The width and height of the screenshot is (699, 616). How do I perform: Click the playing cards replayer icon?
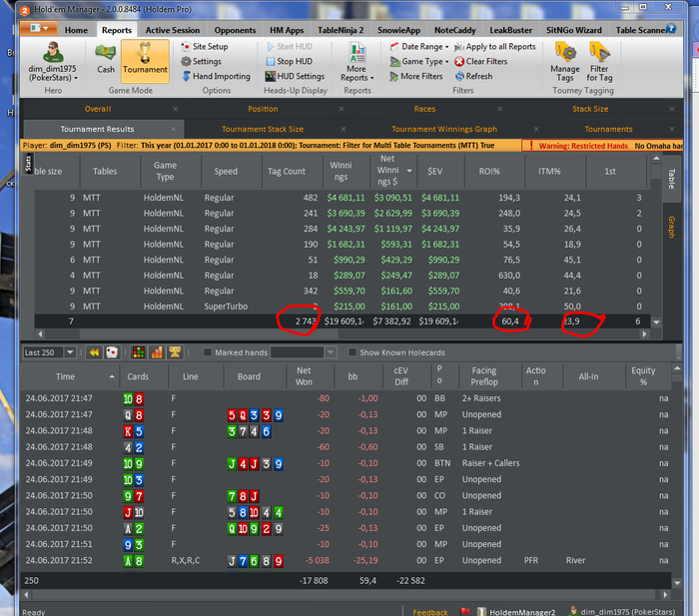click(x=112, y=352)
